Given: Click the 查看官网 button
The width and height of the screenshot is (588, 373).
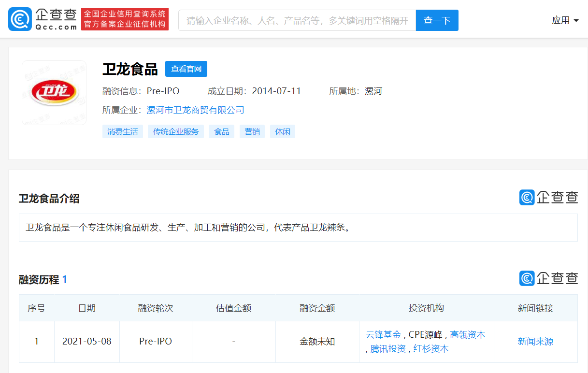Looking at the screenshot, I should 186,69.
